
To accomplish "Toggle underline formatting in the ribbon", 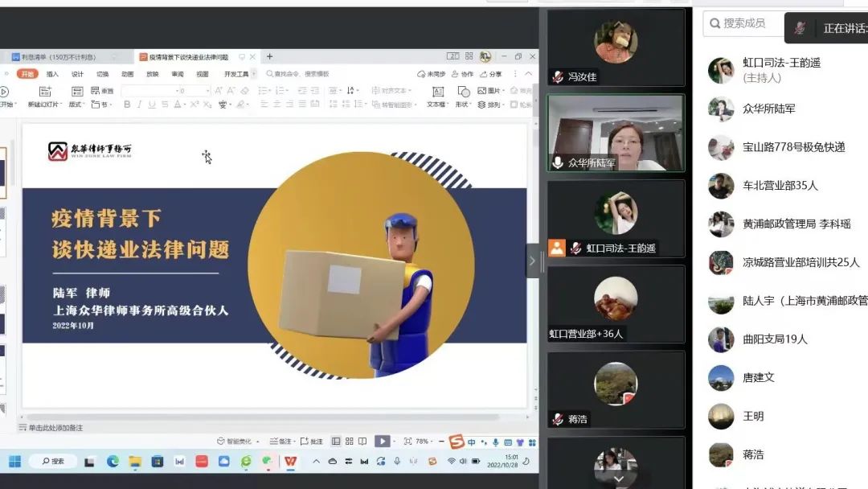I will [x=152, y=104].
